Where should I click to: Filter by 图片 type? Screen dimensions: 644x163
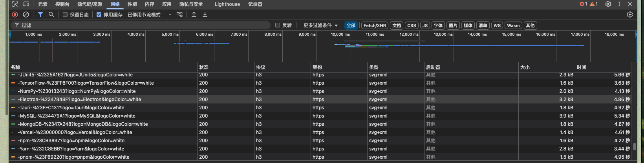pyautogui.click(x=453, y=25)
